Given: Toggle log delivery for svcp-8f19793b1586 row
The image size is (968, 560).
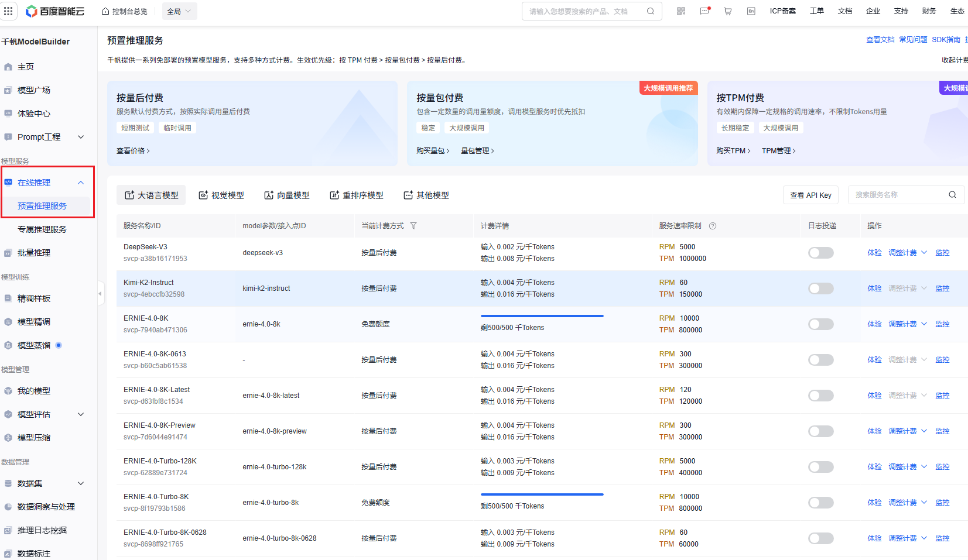Looking at the screenshot, I should [821, 503].
